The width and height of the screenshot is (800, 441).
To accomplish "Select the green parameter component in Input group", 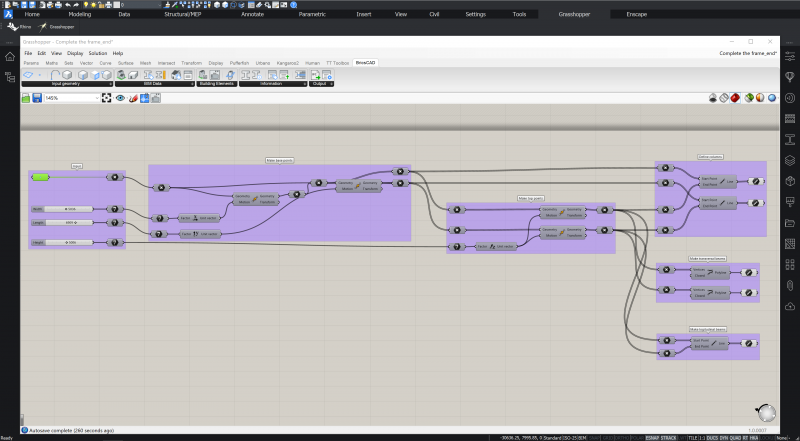I will point(41,177).
